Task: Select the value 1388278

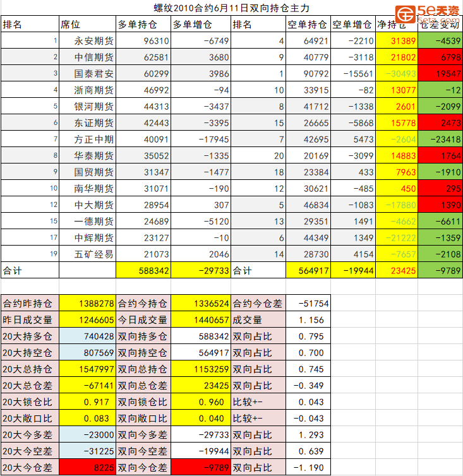Action: coord(88,303)
